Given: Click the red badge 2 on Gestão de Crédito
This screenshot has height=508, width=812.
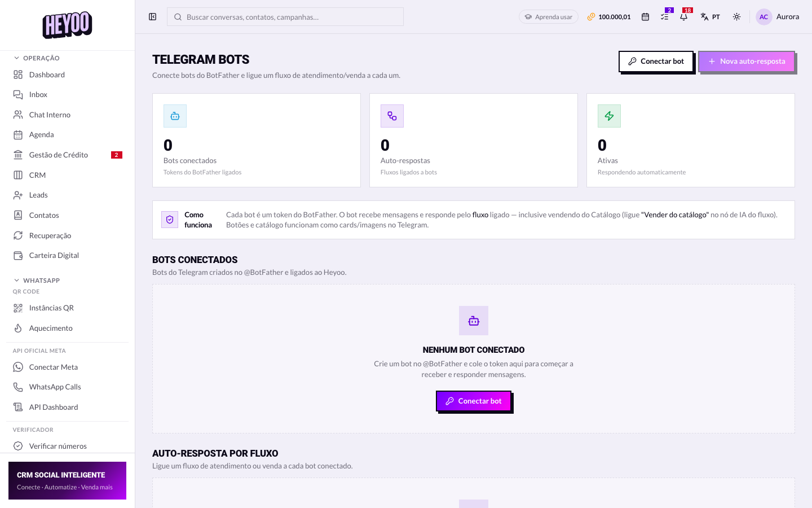Looking at the screenshot, I should (x=117, y=155).
